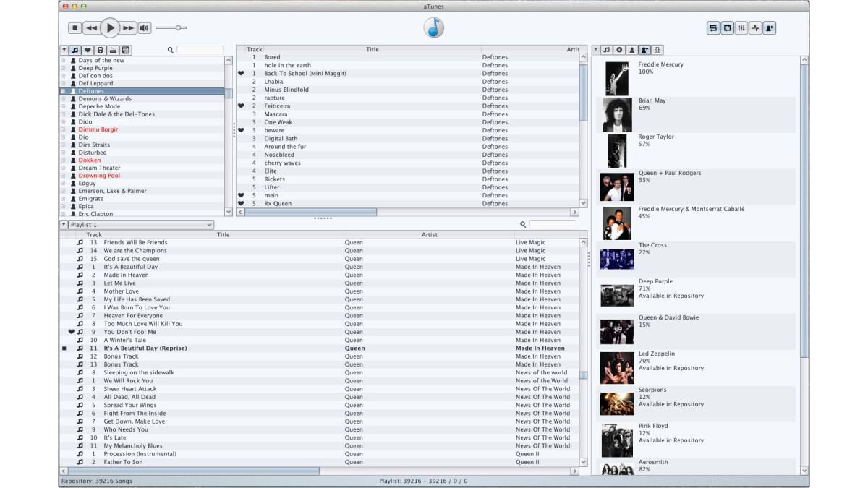Select Dream Theater in the artist list
Image resolution: width=868 pixels, height=488 pixels.
tap(98, 168)
